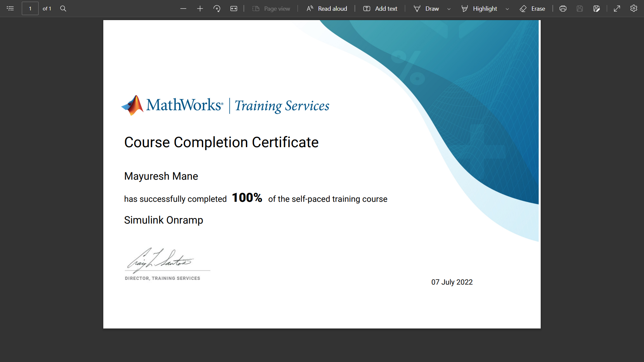Open the table of contents sidebar
The height and width of the screenshot is (362, 644).
pos(10,8)
